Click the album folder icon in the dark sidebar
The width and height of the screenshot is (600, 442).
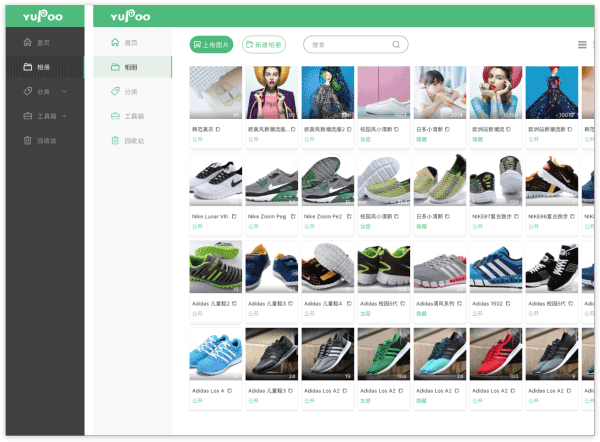tap(28, 67)
